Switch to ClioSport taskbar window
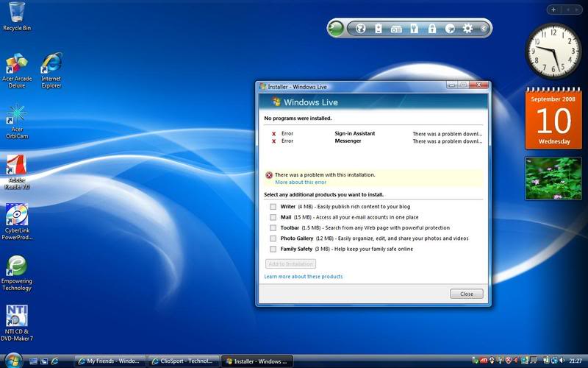 tap(182, 361)
